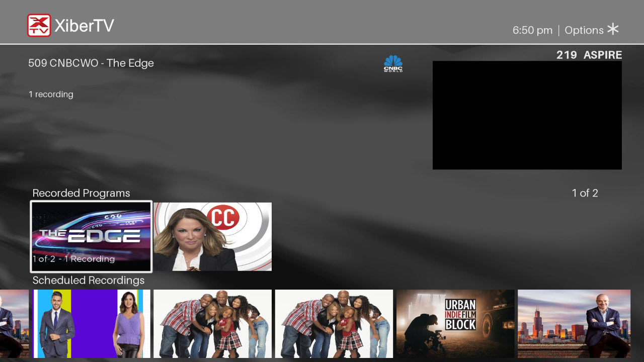Image resolution: width=644 pixels, height=362 pixels.
Task: Select the CC closed-captioned recorded program
Action: tap(212, 236)
